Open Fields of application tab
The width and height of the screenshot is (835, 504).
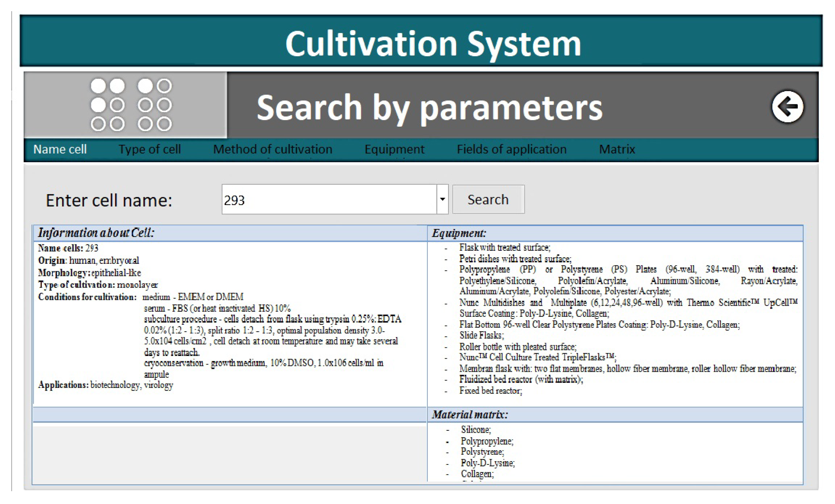coord(511,149)
